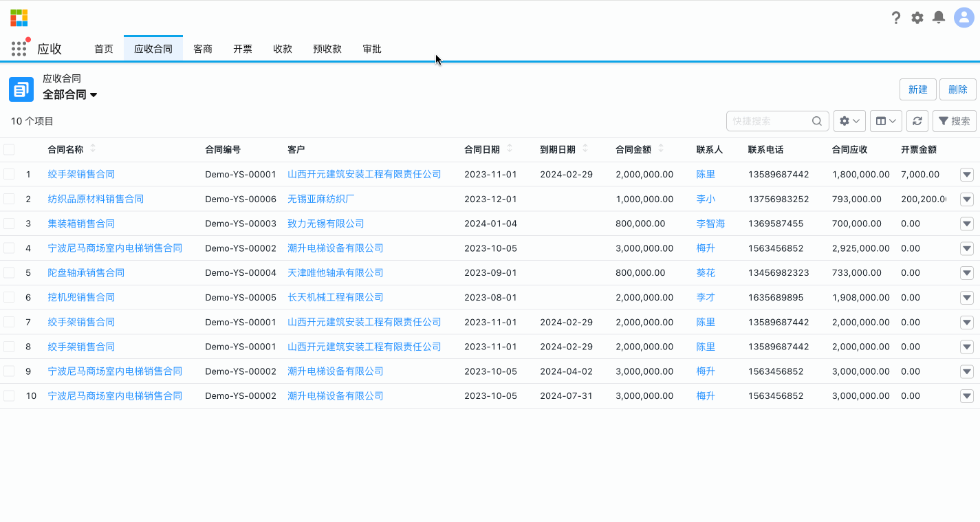Image resolution: width=980 pixels, height=522 pixels.
Task: Open the funnel-shaped 搜索 search filter
Action: point(955,121)
